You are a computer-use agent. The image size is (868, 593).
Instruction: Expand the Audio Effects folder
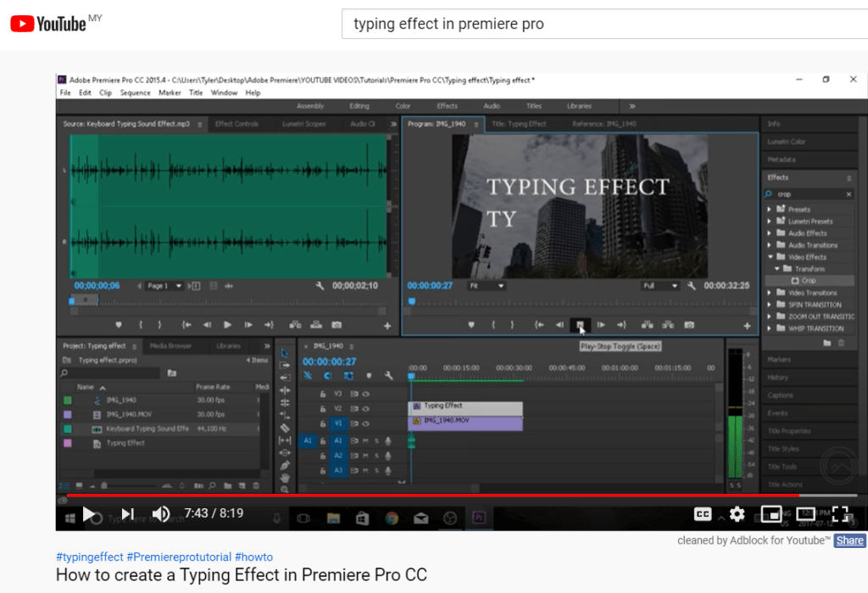pos(769,233)
